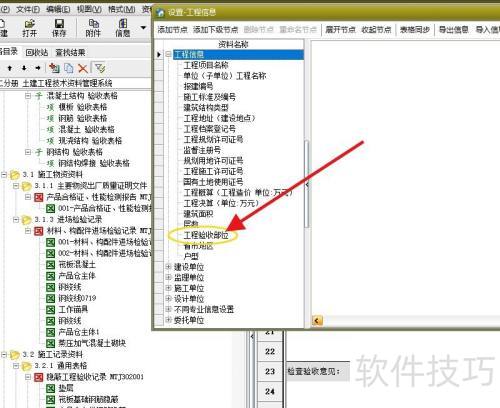Collapse the 工程信息 node in the dialog

tap(169, 54)
